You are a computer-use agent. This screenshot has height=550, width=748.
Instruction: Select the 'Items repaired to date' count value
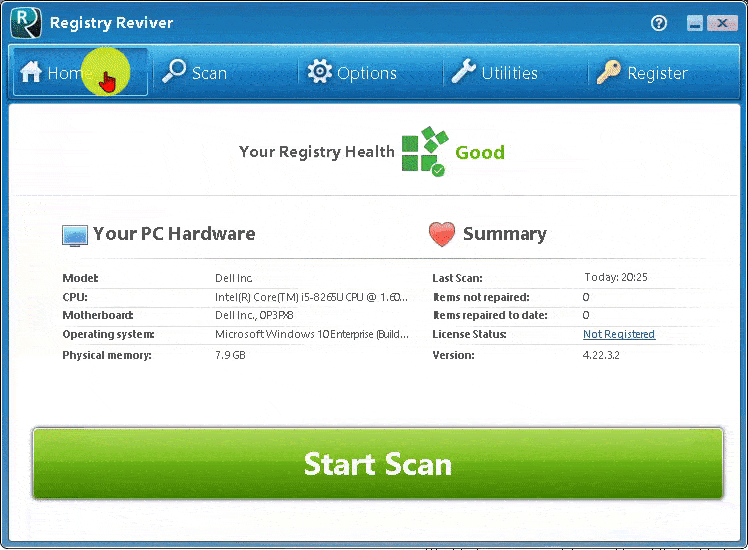[586, 315]
